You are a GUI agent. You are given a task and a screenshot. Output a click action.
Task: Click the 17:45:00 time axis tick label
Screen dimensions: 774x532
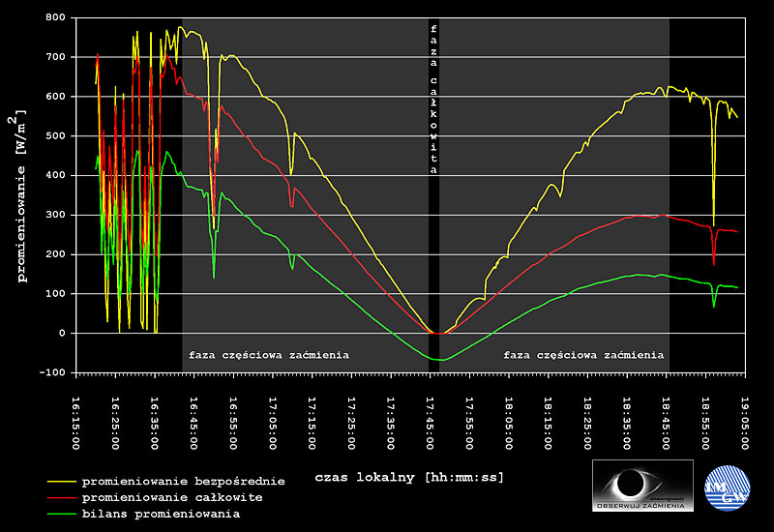(430, 424)
